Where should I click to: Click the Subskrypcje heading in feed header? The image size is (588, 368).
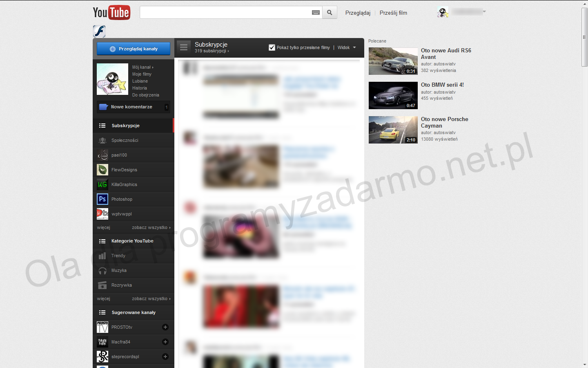tap(211, 44)
